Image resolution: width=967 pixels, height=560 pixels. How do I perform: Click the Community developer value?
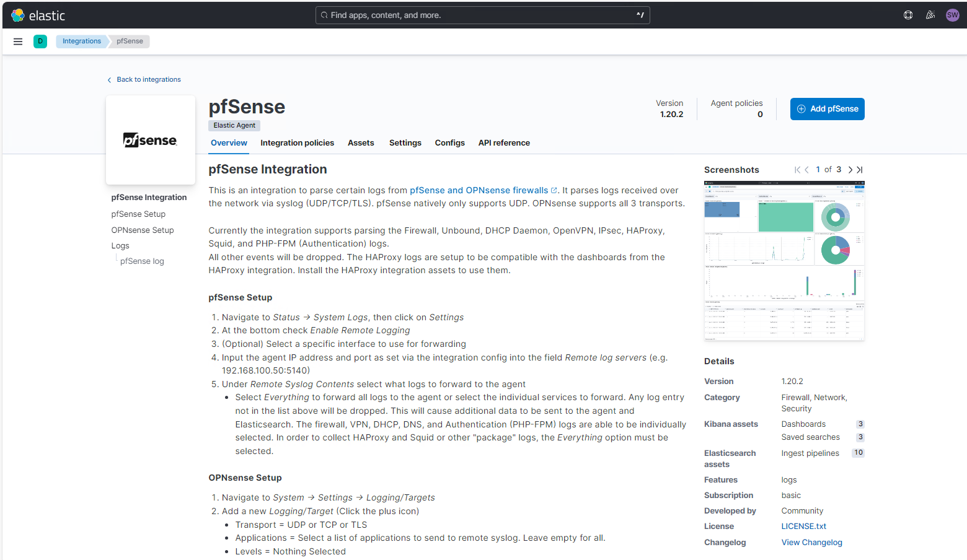pyautogui.click(x=802, y=511)
